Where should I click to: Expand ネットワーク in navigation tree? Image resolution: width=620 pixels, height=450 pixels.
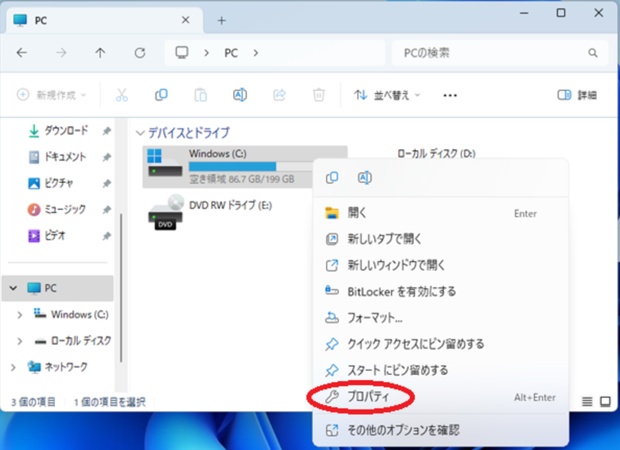click(13, 367)
